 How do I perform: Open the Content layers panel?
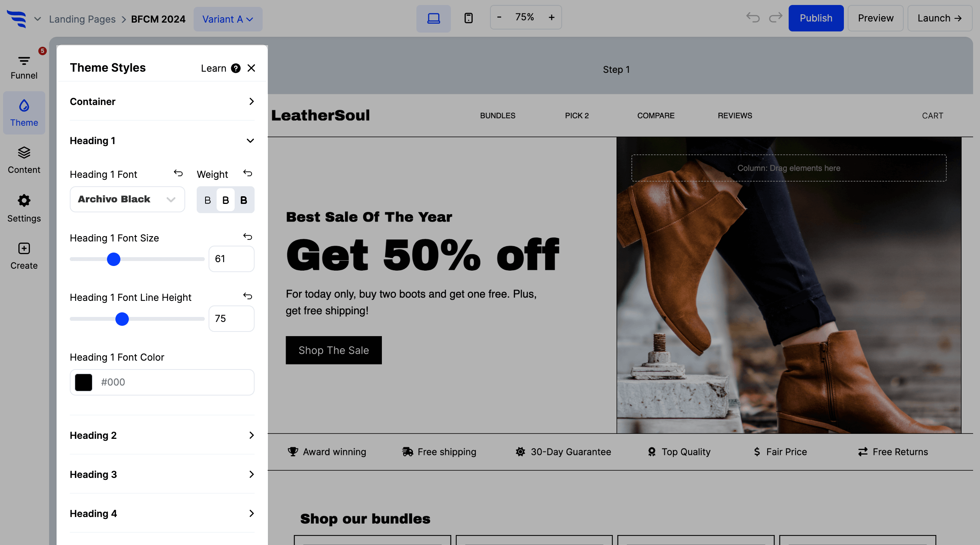coord(24,160)
